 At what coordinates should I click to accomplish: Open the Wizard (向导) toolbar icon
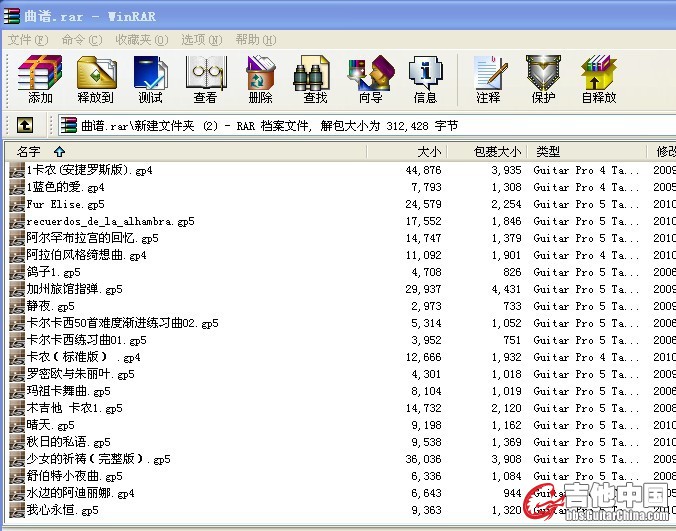pyautogui.click(x=370, y=79)
